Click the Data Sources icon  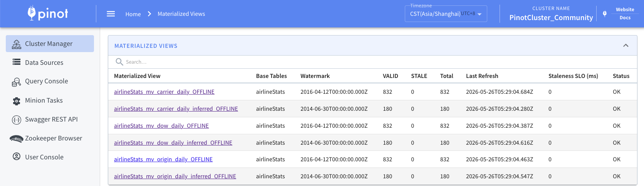coord(17,62)
